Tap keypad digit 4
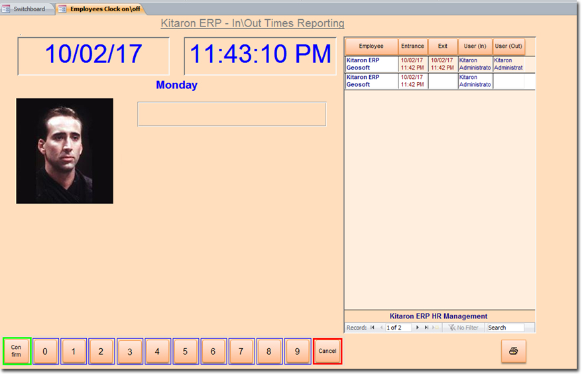Screen dimensions: 588x380 [x=158, y=351]
